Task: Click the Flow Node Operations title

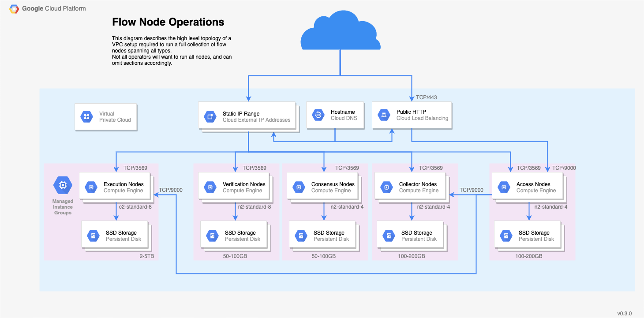Action: [168, 22]
